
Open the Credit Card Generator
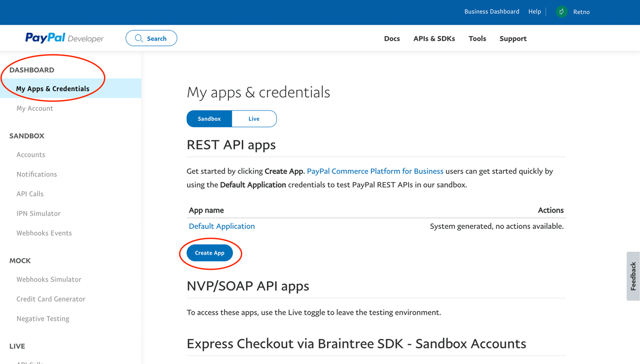(x=51, y=299)
